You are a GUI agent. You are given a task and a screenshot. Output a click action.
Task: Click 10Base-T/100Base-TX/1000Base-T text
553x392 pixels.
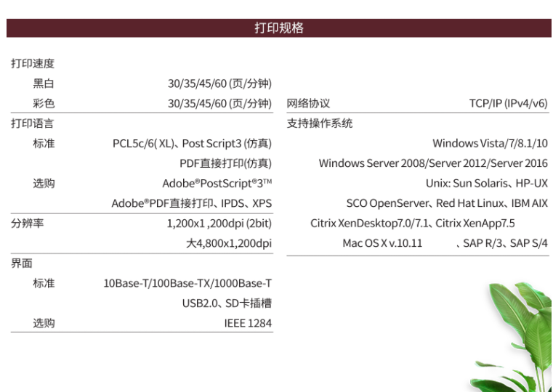(187, 283)
